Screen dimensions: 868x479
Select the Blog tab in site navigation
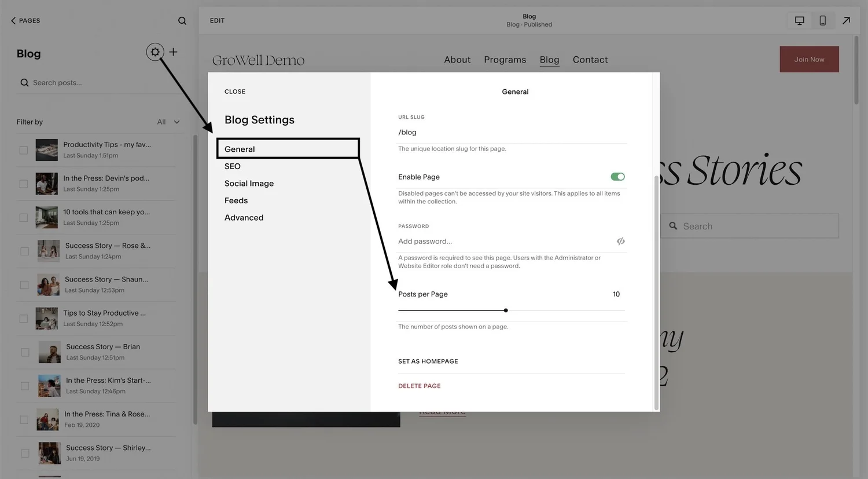point(549,59)
